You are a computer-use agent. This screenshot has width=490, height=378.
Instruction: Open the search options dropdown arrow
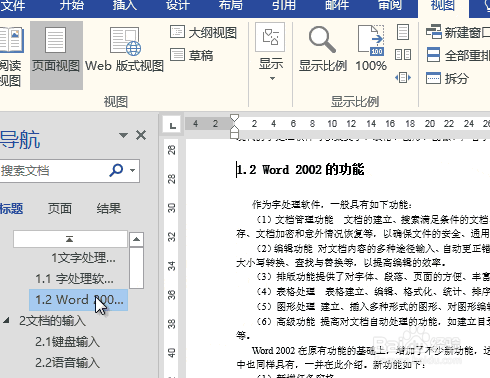pos(133,171)
